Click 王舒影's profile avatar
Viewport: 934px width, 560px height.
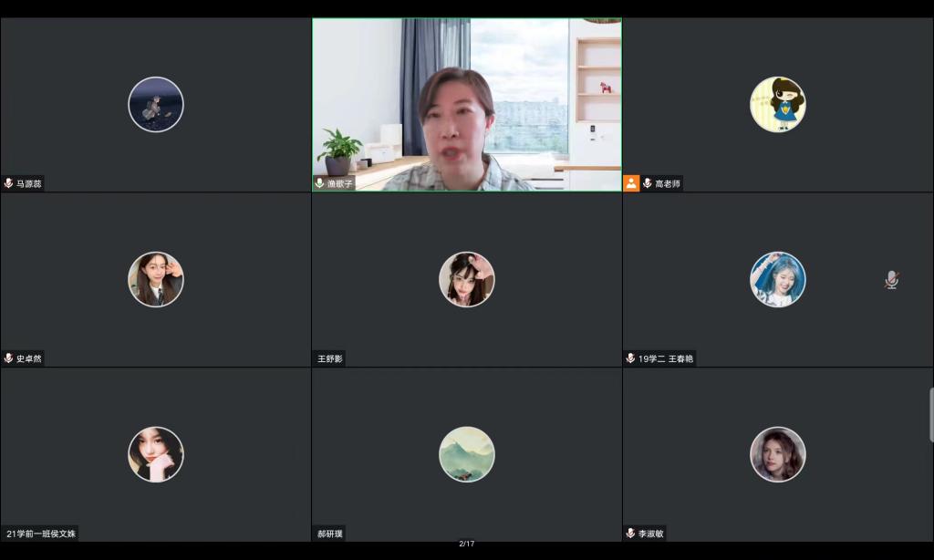click(x=466, y=279)
